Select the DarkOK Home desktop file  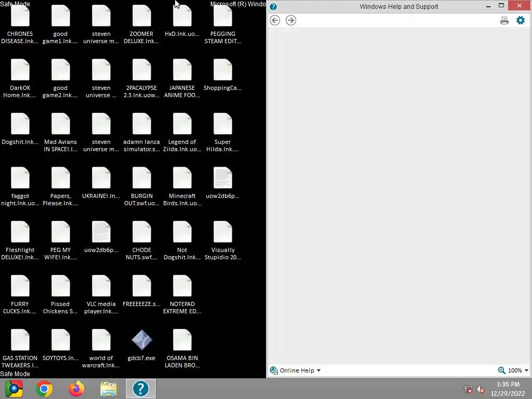coord(20,79)
